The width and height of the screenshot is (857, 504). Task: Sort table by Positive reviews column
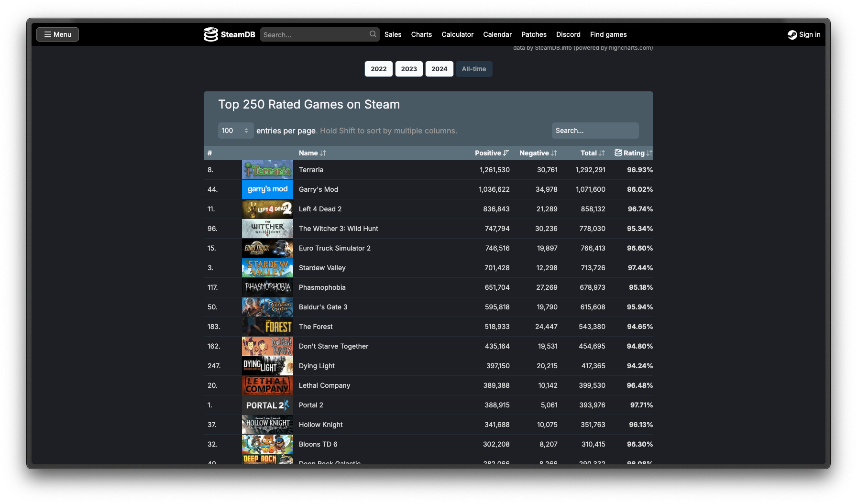click(x=492, y=153)
